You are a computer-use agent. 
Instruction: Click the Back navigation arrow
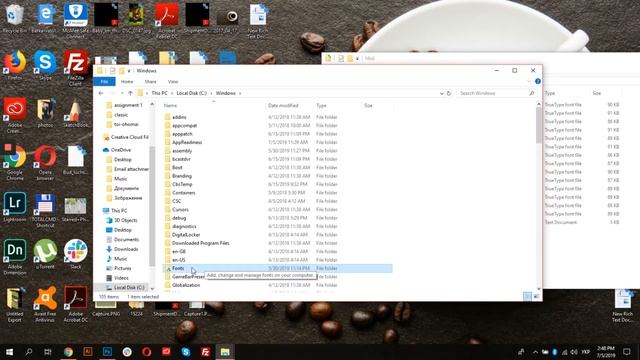click(x=101, y=93)
